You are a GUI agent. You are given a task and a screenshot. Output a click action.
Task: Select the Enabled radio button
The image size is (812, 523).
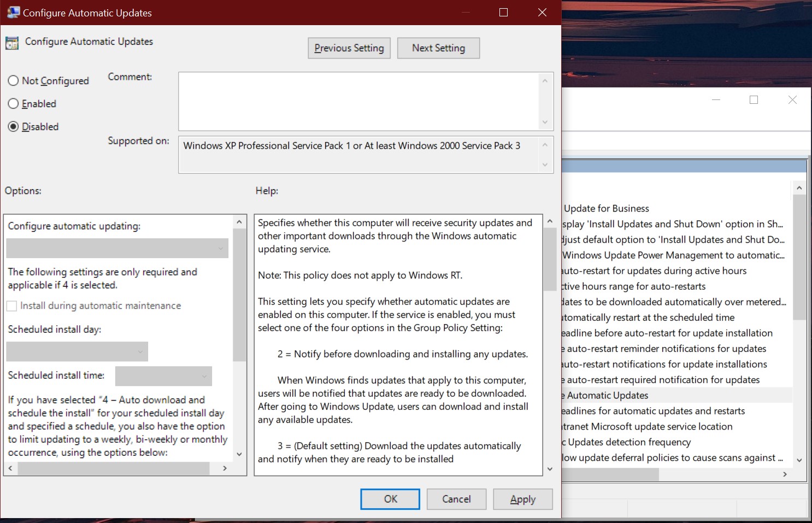click(32, 104)
